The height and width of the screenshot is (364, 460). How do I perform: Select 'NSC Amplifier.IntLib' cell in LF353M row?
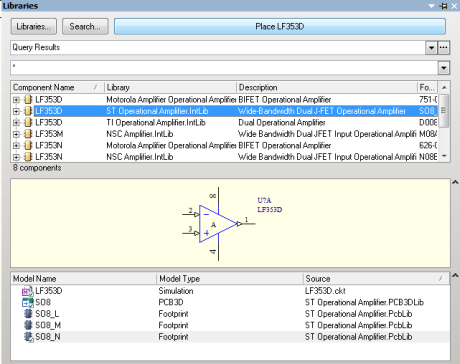click(x=140, y=134)
